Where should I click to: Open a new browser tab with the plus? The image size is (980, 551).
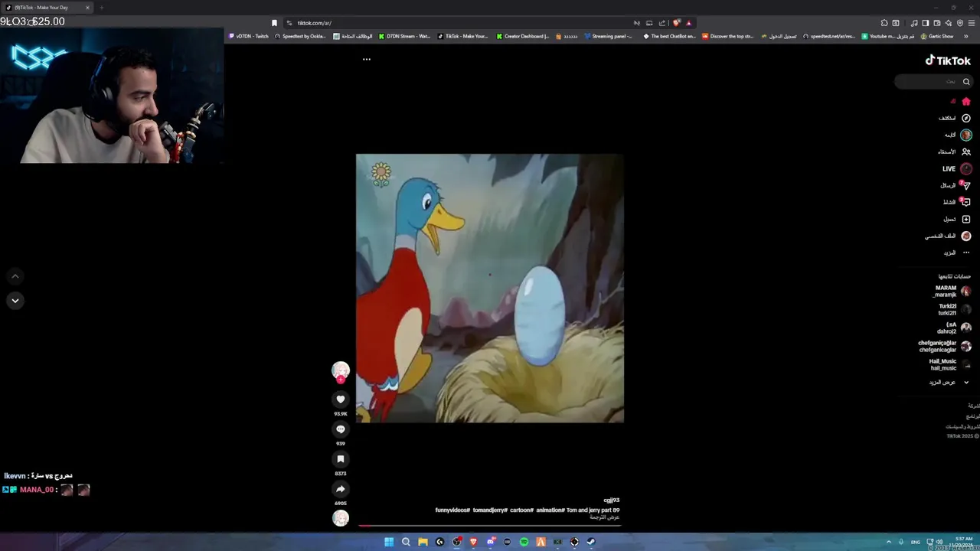coord(101,8)
